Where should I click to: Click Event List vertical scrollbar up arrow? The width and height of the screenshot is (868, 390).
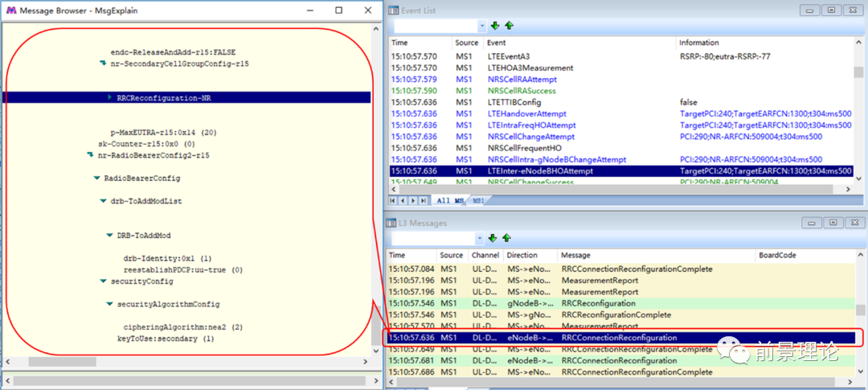pos(858,43)
